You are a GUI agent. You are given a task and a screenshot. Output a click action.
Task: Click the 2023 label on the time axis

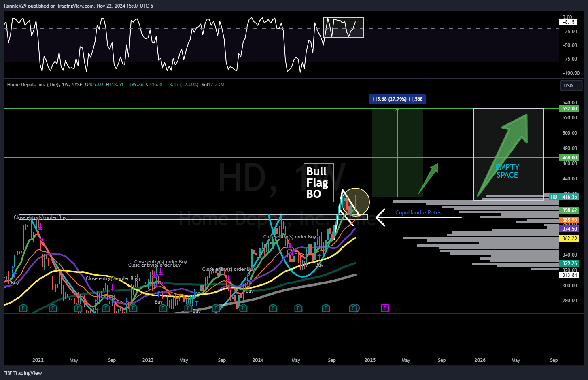pos(148,360)
